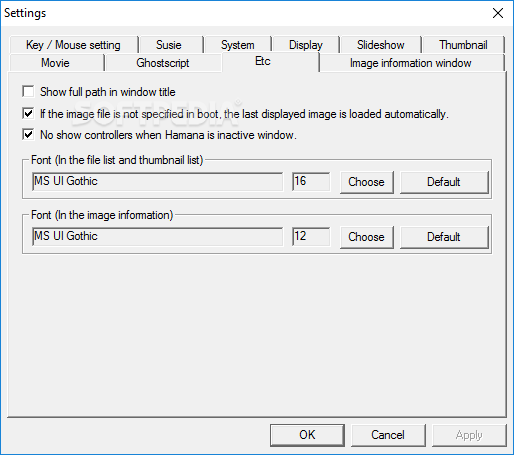
Task: Switch to the Susie tab
Action: click(171, 45)
